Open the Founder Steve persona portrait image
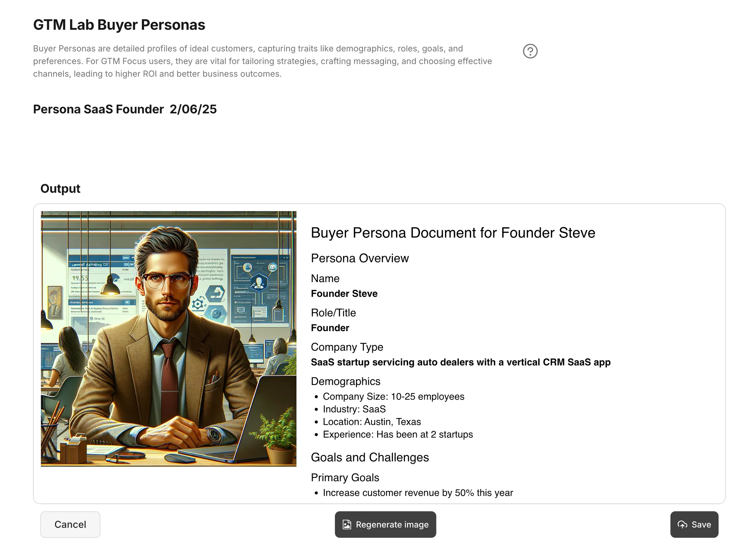The height and width of the screenshot is (560, 739). coord(168,339)
